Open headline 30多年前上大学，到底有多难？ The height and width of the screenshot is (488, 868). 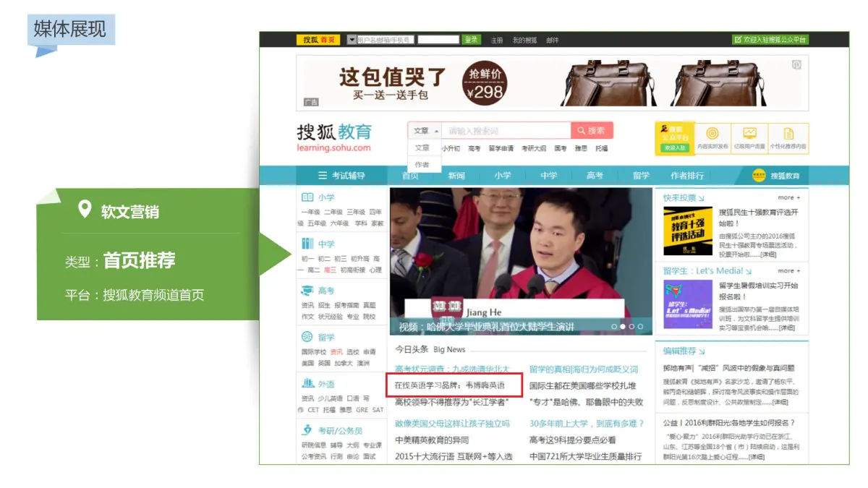(587, 424)
